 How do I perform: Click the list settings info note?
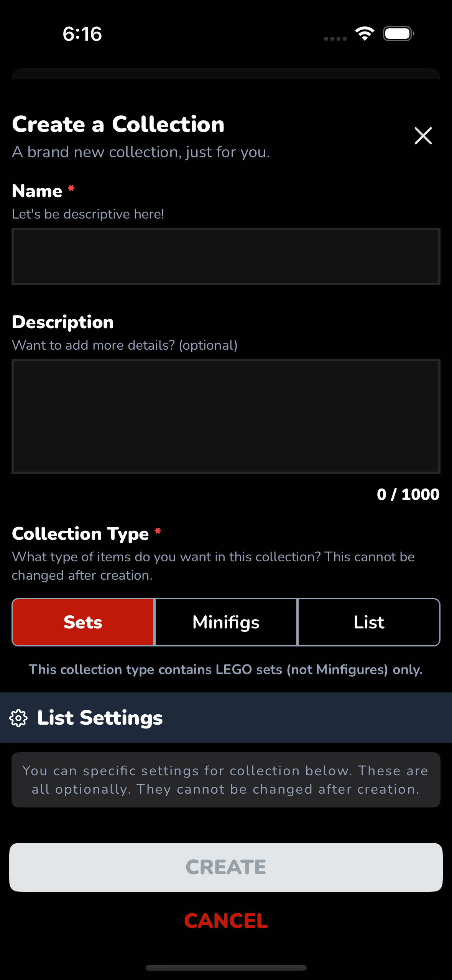226,780
